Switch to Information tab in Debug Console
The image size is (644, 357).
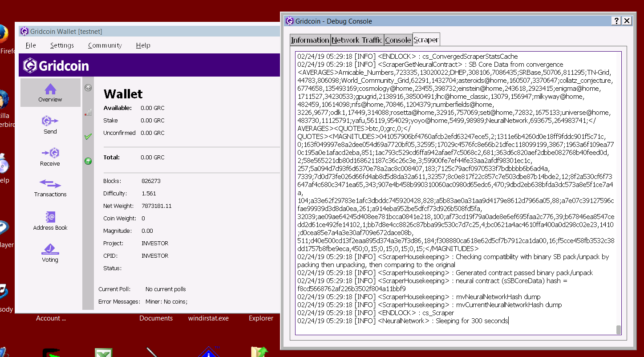coord(310,40)
